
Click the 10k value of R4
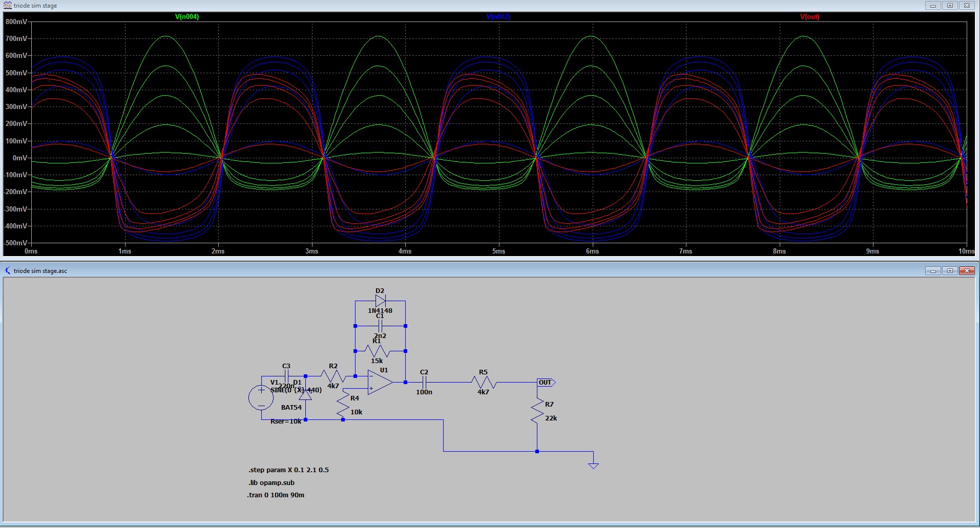[357, 412]
